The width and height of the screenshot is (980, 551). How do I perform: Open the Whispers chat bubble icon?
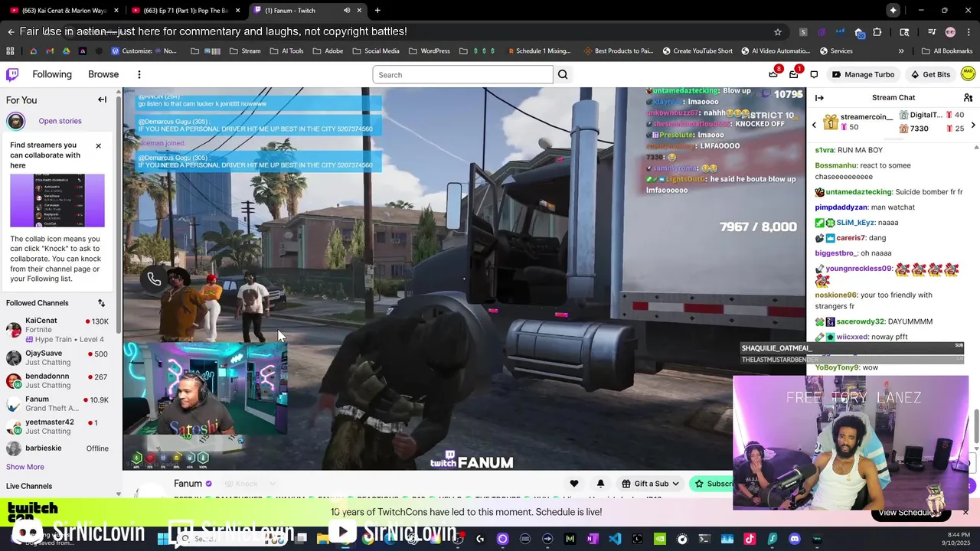click(814, 74)
